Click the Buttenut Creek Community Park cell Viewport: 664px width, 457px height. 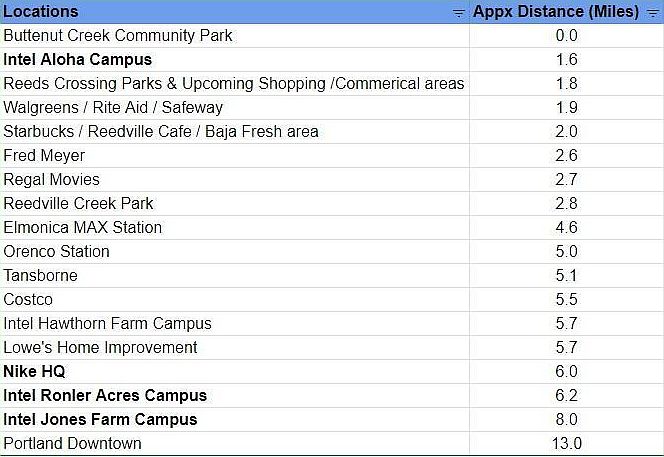[x=118, y=35]
